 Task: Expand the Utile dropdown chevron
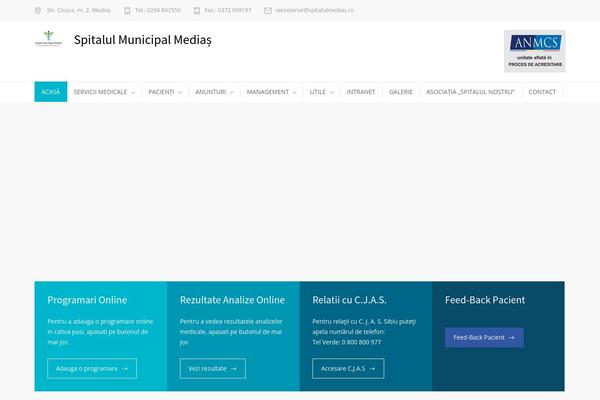pyautogui.click(x=332, y=92)
